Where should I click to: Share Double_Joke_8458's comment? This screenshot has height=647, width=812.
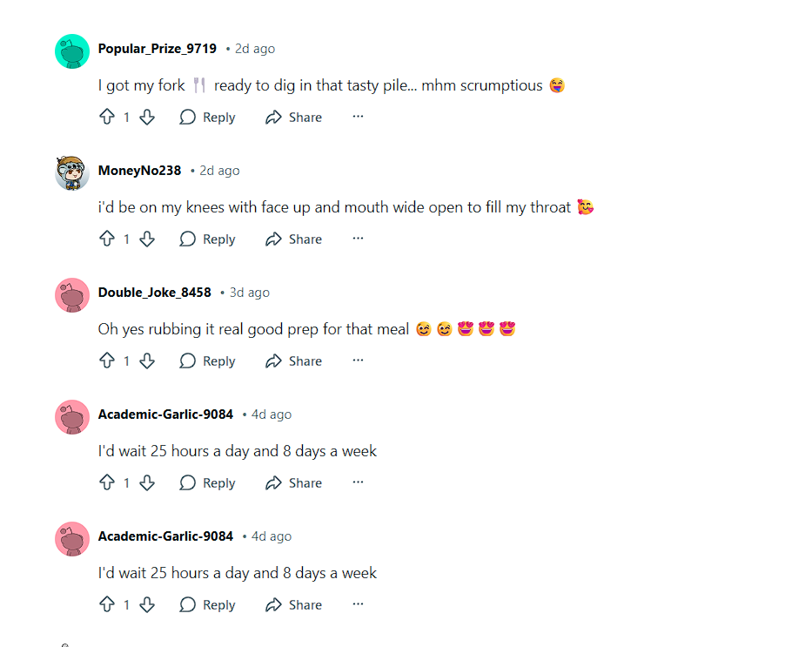tap(293, 361)
